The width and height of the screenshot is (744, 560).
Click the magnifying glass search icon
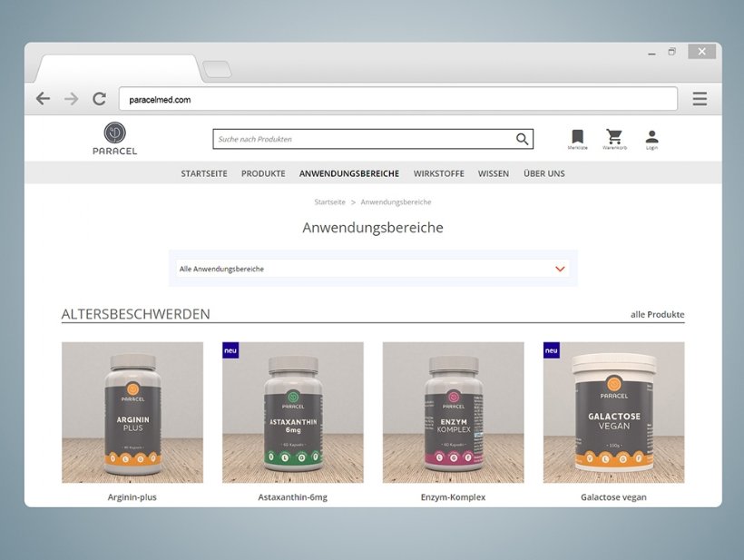pyautogui.click(x=522, y=139)
